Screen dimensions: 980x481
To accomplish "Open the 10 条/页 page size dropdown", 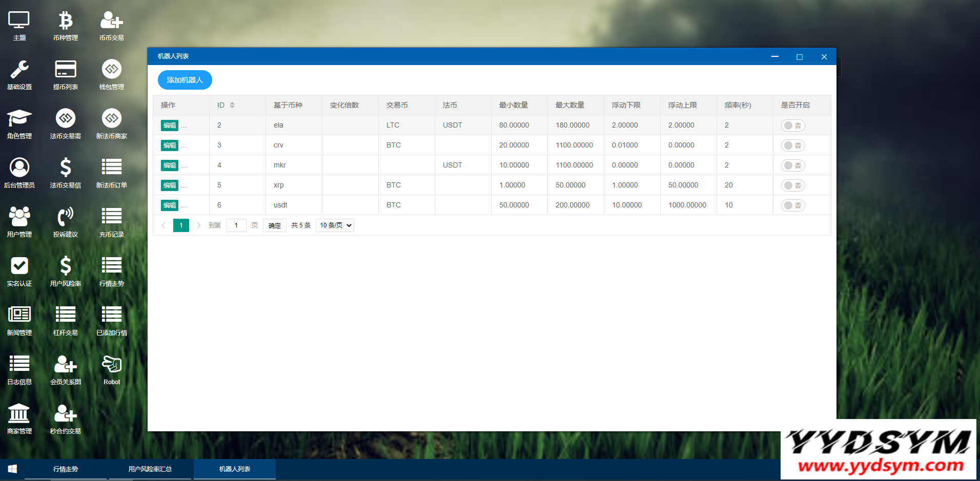I will (x=335, y=225).
